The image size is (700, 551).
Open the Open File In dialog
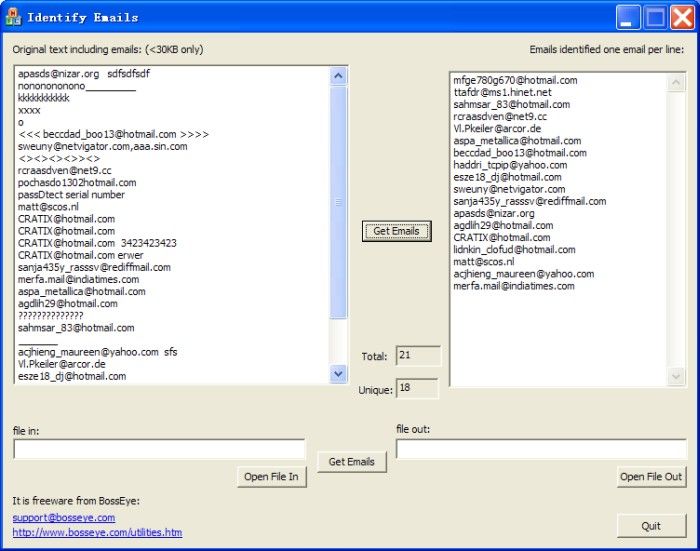pos(271,477)
